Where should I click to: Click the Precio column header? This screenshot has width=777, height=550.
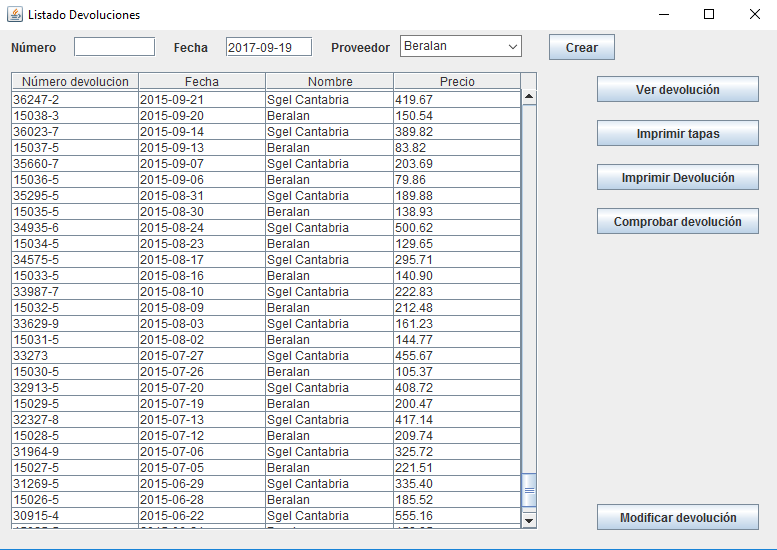click(456, 82)
